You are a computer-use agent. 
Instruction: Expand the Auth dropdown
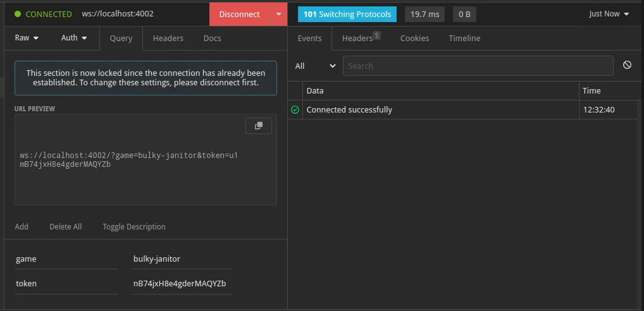coord(74,38)
